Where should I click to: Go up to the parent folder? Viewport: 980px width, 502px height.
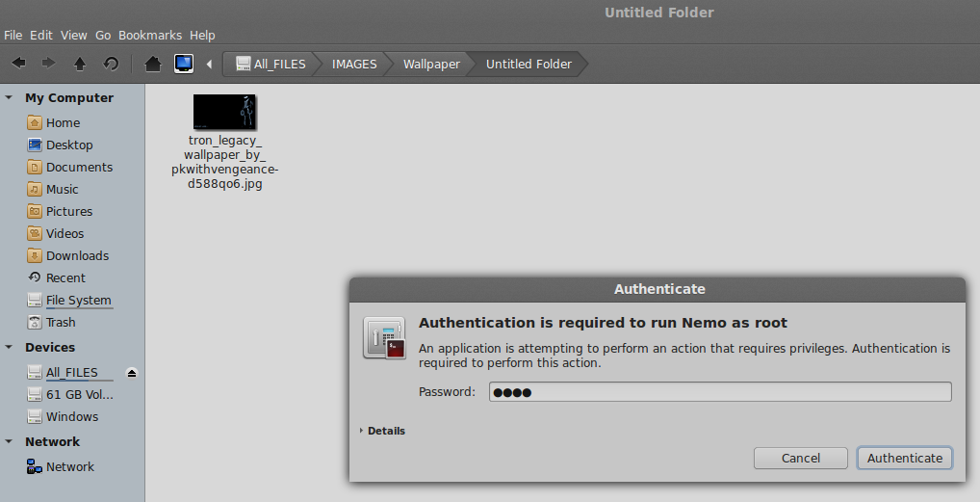tap(80, 64)
